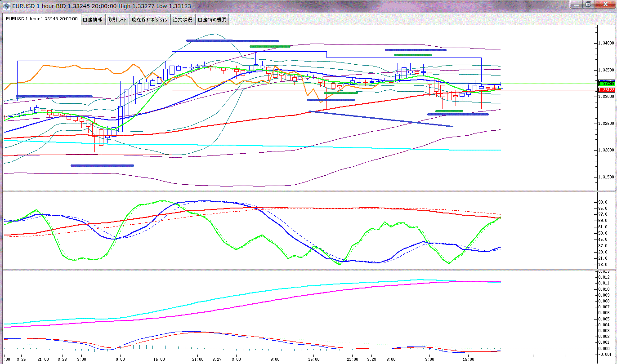617x364 pixels.
Task: Select the 現在保有ポジション tab
Action: coord(150,20)
